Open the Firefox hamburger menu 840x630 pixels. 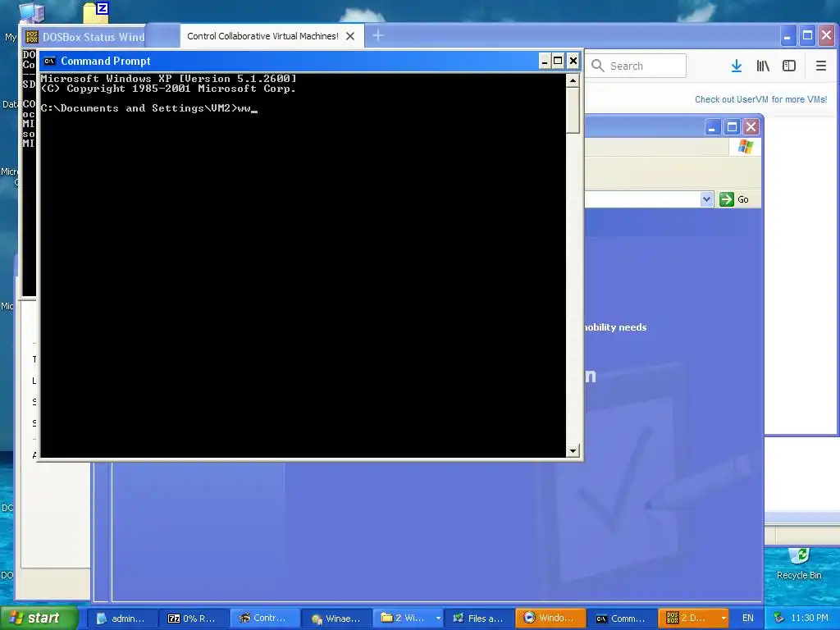point(820,66)
